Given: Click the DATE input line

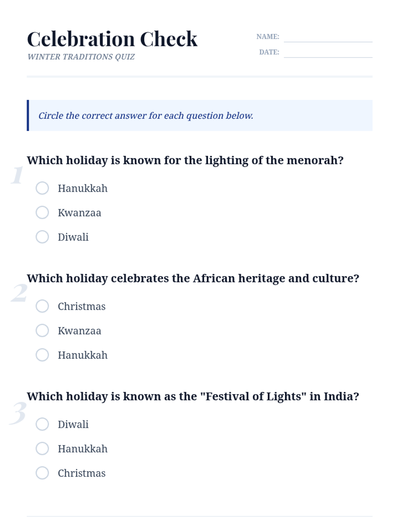Looking at the screenshot, I should (x=328, y=53).
